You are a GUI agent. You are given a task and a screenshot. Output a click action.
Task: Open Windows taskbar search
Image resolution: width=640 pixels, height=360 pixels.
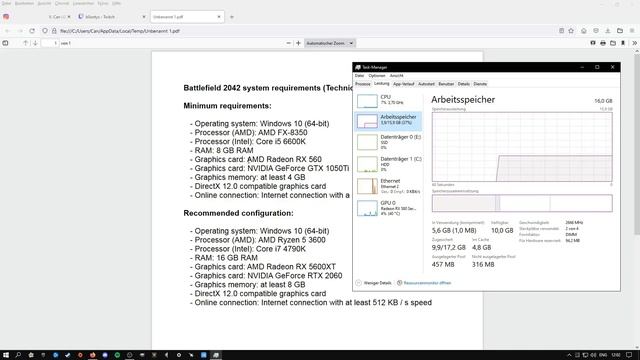[x=18, y=355]
